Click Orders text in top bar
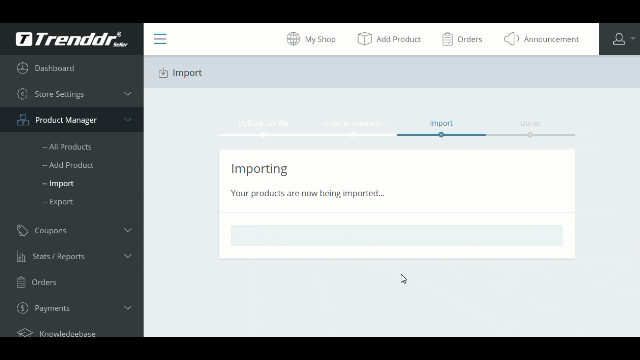Viewport: 640px width, 360px height. [x=470, y=39]
